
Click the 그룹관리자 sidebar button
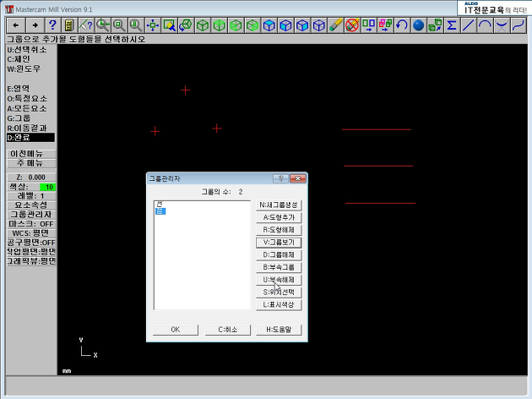click(31, 215)
